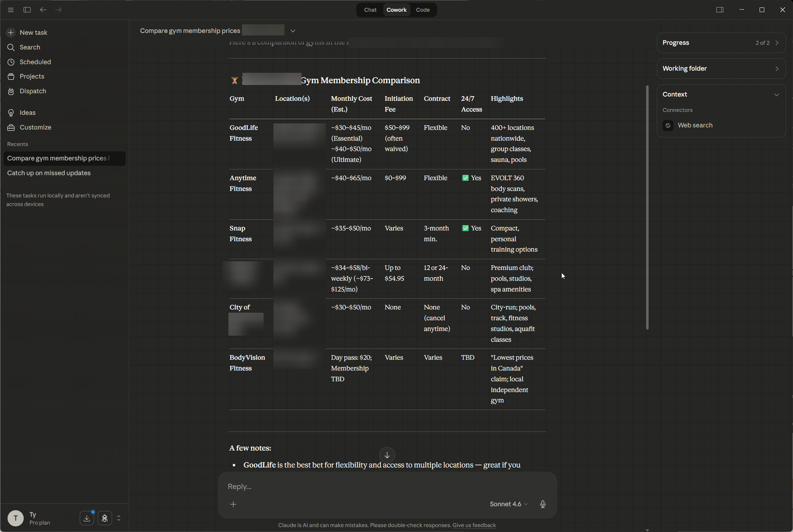793x532 pixels.
Task: Click the '~$40-$65/mo' price cell
Action: pos(351,178)
